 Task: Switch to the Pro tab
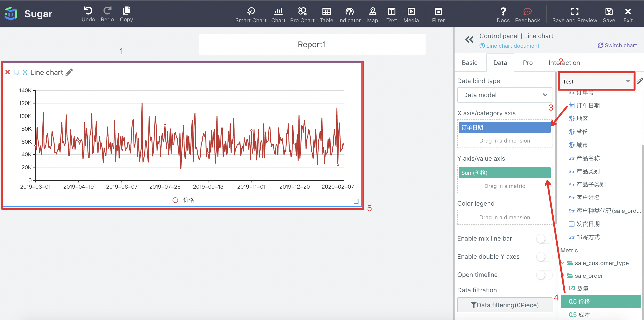tap(528, 63)
